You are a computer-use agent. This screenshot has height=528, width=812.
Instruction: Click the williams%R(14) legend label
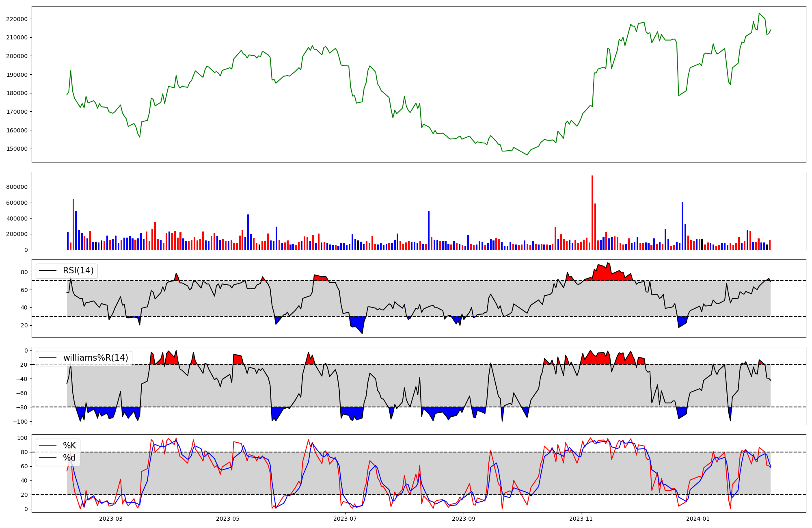[95, 358]
